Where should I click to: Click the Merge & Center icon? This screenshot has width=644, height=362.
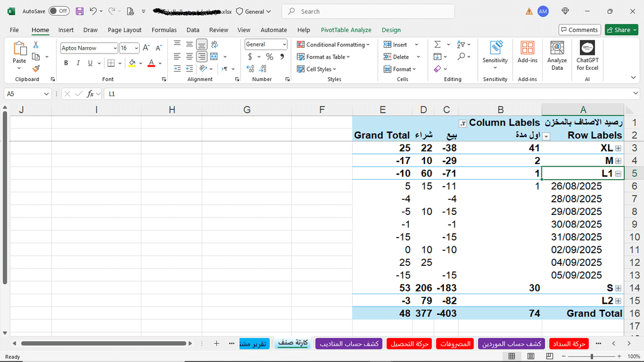click(x=214, y=57)
